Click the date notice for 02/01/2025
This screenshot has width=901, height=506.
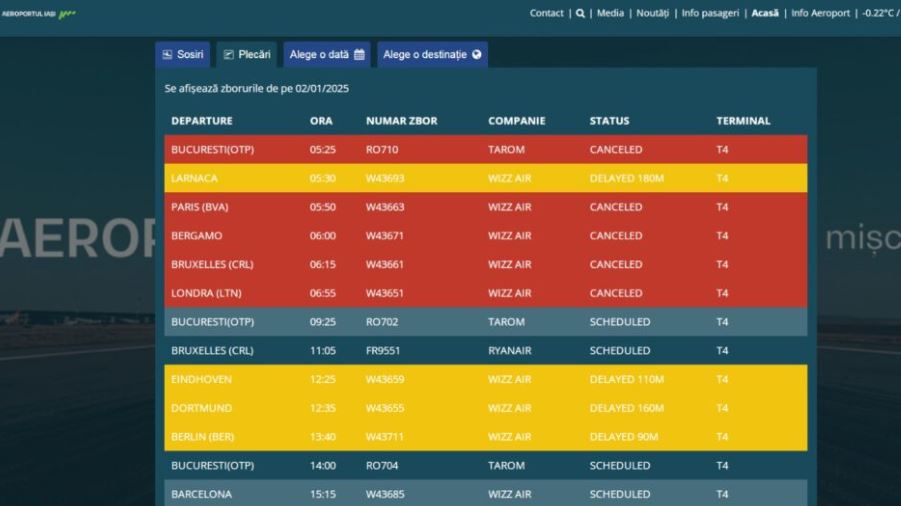[257, 88]
